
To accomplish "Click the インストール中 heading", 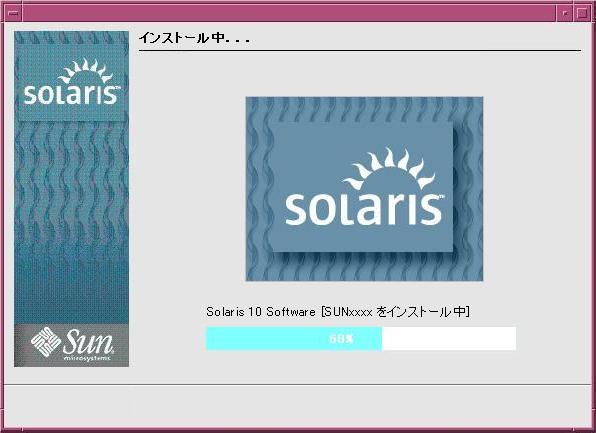I will [x=194, y=38].
